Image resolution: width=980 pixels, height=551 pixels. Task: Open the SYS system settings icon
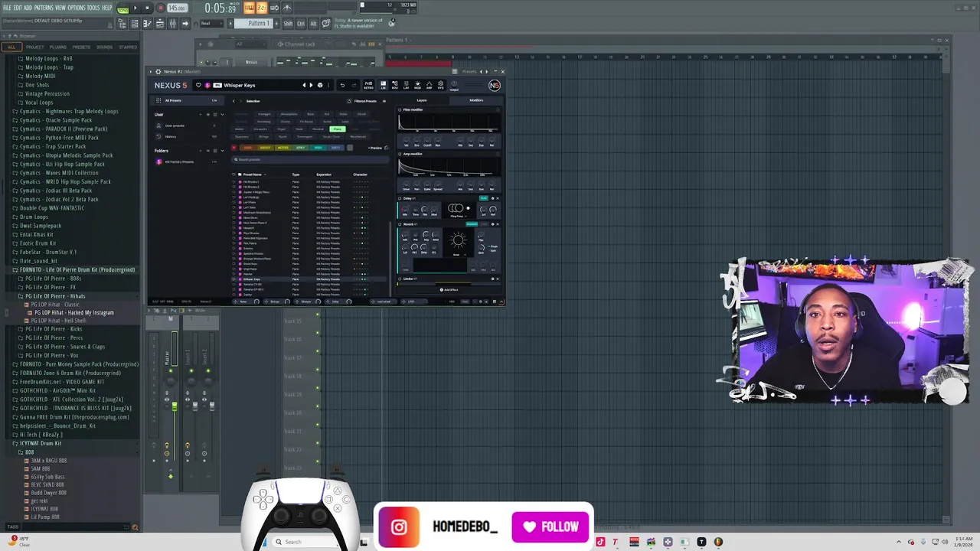click(x=440, y=86)
